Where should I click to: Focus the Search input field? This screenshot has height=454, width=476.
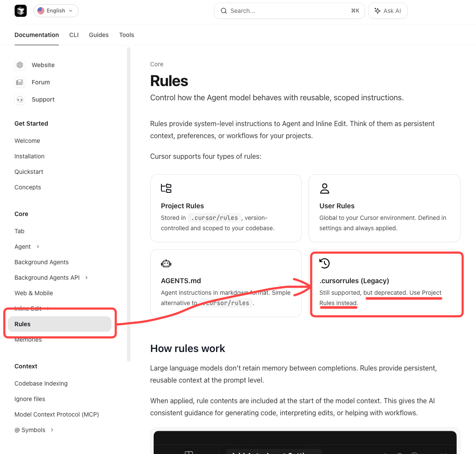click(x=289, y=11)
